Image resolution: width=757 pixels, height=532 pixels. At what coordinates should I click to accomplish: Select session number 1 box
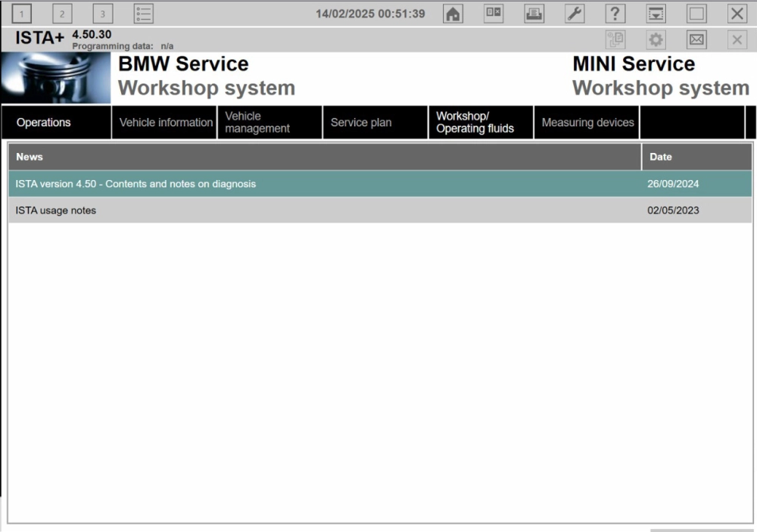[x=22, y=14]
